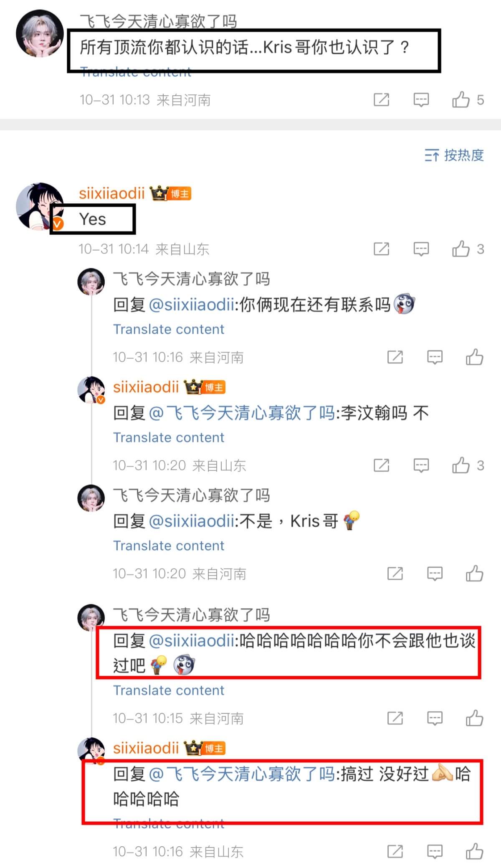The image size is (501, 868).
Task: Open siixiiaodii profile from the Yes comment
Action: tap(112, 193)
